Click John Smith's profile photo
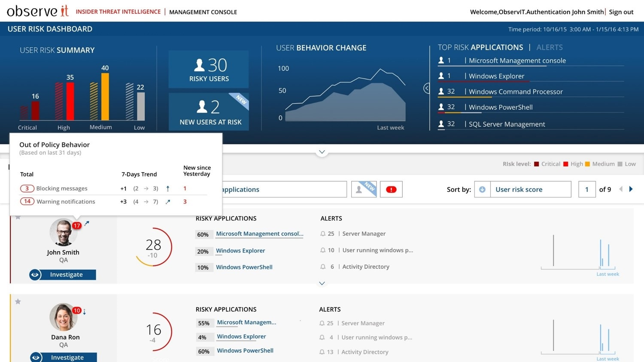Viewport: 644px width, 362px height. pyautogui.click(x=64, y=232)
